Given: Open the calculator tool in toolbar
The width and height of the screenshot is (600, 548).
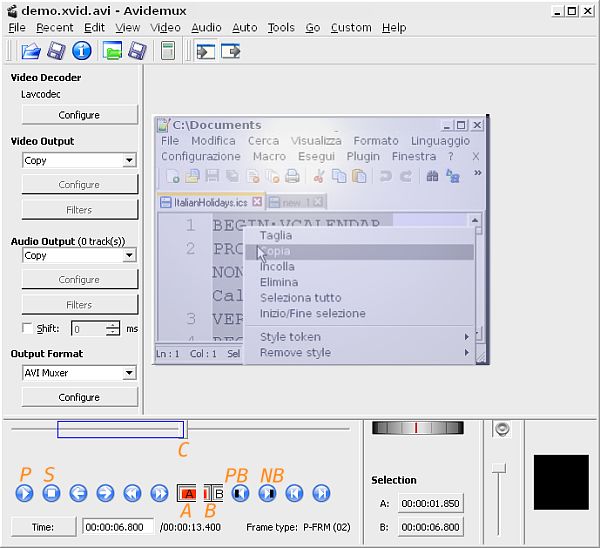Looking at the screenshot, I should pyautogui.click(x=167, y=51).
